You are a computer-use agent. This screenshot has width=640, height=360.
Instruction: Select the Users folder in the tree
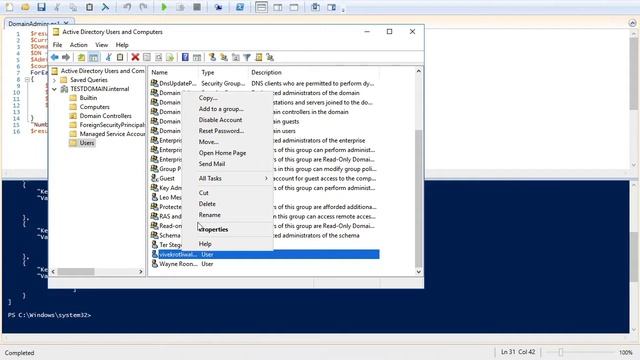[x=87, y=143]
